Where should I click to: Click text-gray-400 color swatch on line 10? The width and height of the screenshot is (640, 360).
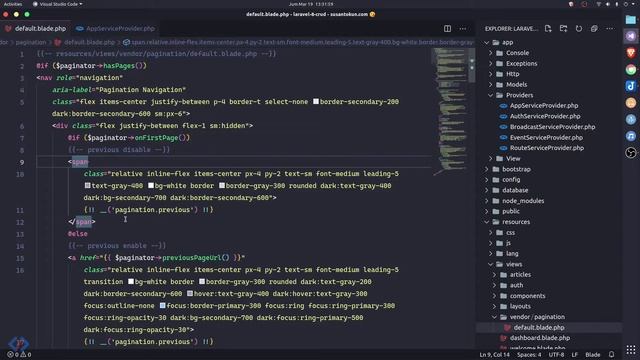pos(87,186)
